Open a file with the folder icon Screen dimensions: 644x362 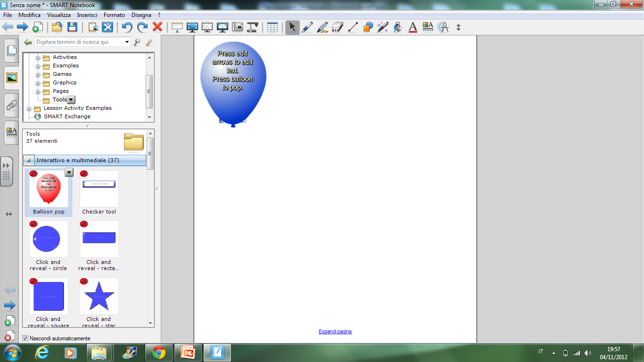coord(57,27)
